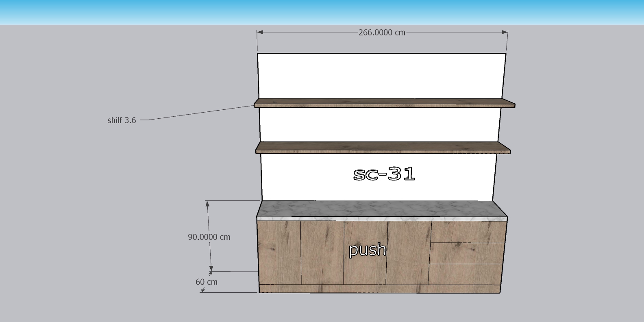Click the bottom drawer front
Viewport: 644px width, 322px height.
[x=466, y=274]
